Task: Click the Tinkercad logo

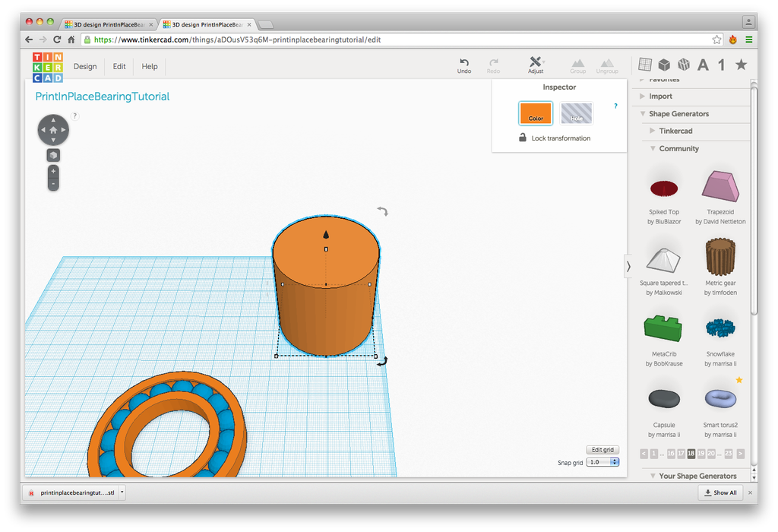Action: click(48, 67)
